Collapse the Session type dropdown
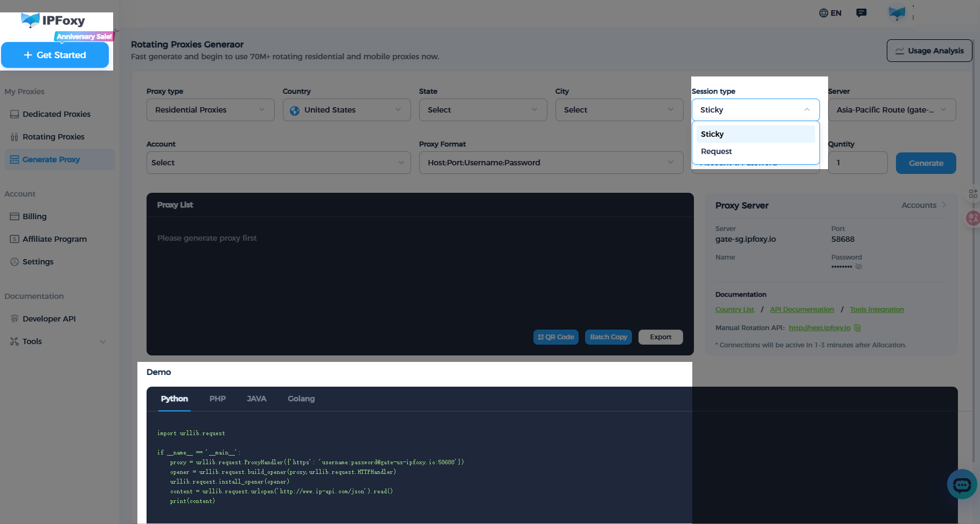Image resolution: width=980 pixels, height=524 pixels. point(756,110)
